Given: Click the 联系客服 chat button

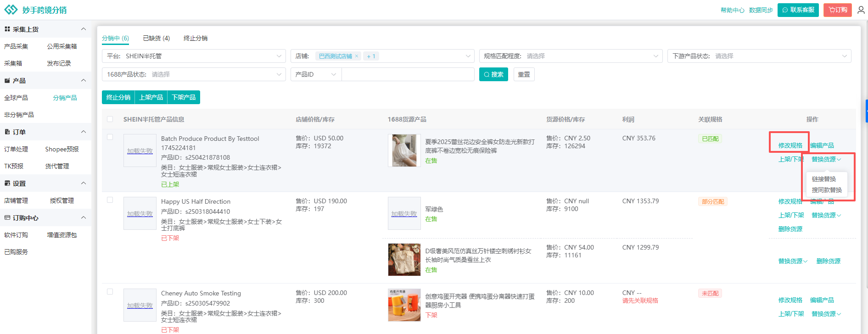Looking at the screenshot, I should (x=798, y=10).
